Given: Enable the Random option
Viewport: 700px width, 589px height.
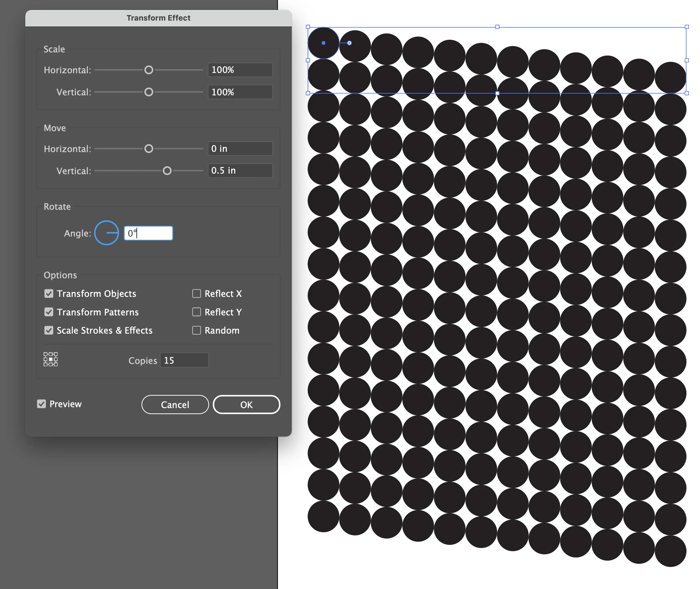Looking at the screenshot, I should 196,330.
